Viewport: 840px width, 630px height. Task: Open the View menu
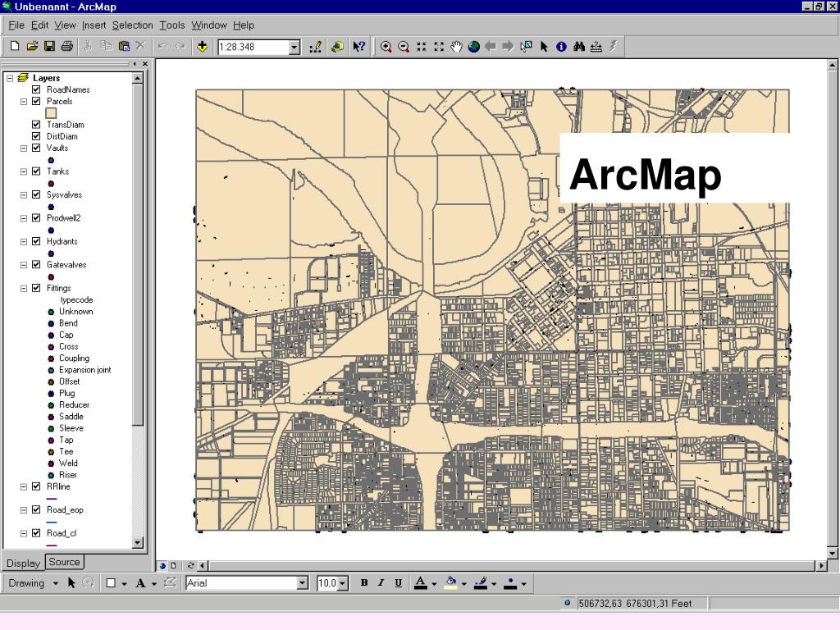[65, 25]
